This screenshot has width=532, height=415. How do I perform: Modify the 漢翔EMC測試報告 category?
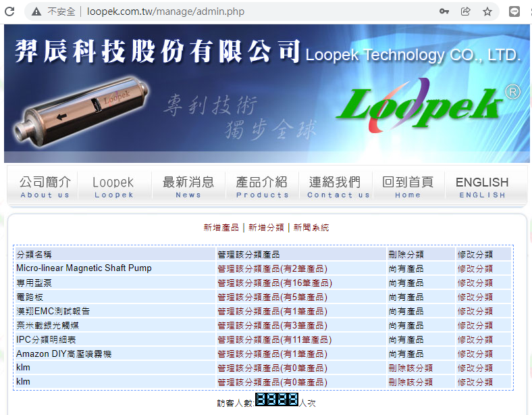point(475,312)
